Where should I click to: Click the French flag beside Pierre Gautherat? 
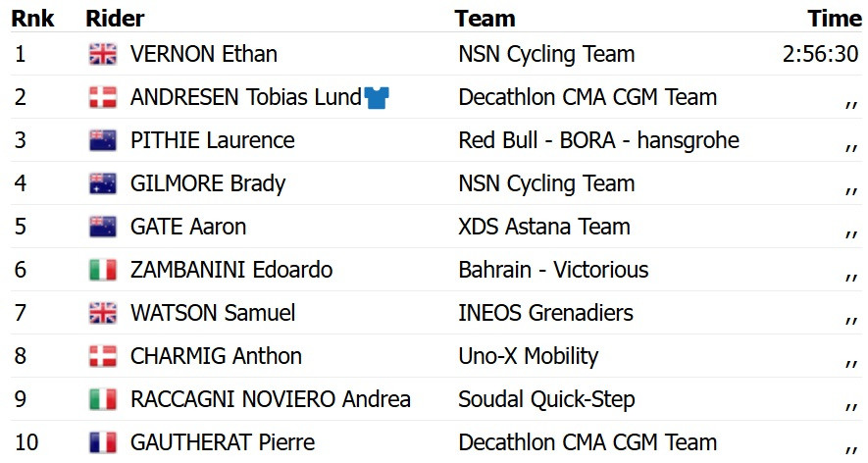[103, 442]
